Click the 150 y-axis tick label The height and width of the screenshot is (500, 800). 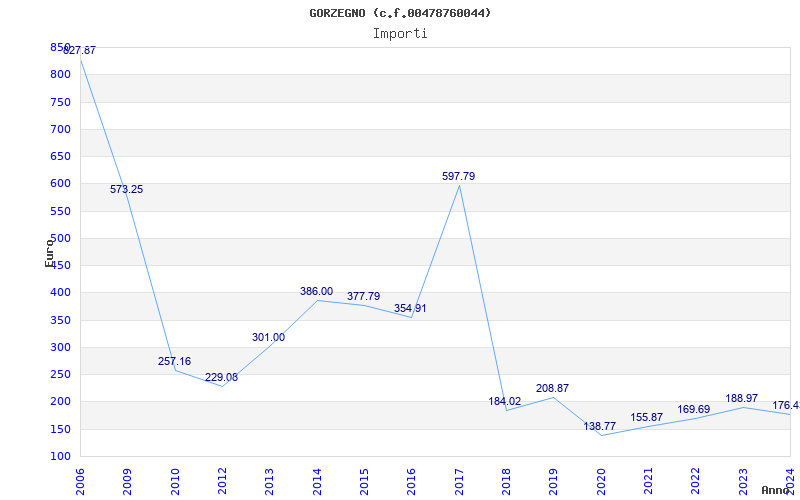point(60,429)
